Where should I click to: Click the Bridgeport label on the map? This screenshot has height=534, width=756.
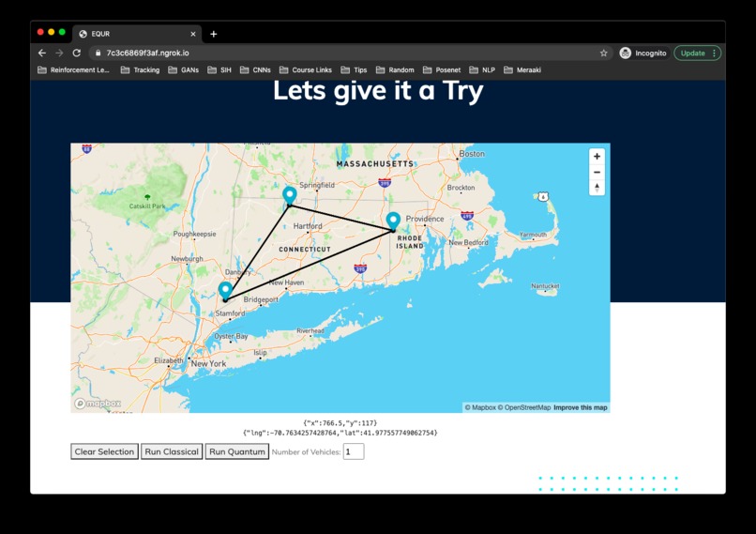pos(261,299)
